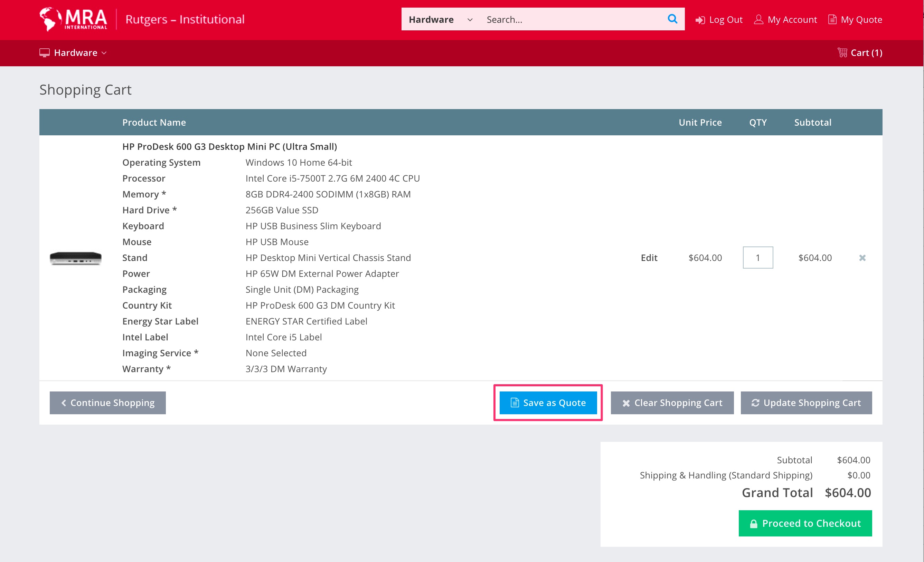Viewport: 924px width, 562px height.
Task: Click the My Quote document icon
Action: (x=832, y=19)
